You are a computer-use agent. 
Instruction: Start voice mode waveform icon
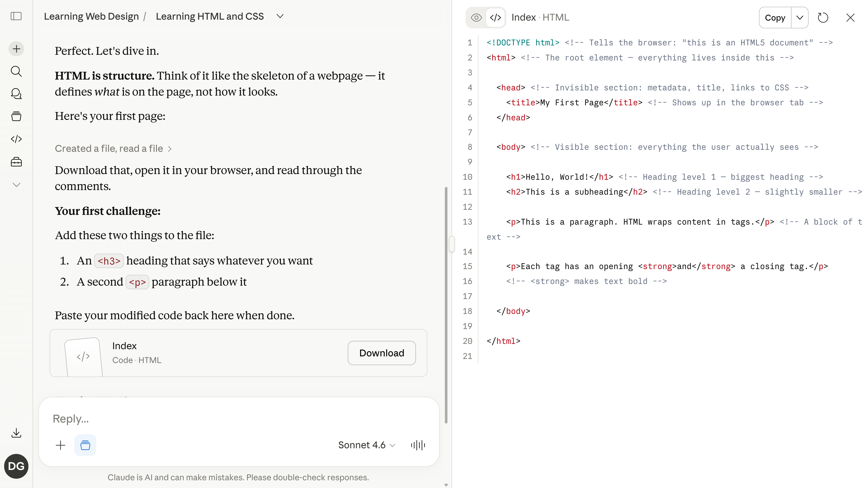pos(418,445)
